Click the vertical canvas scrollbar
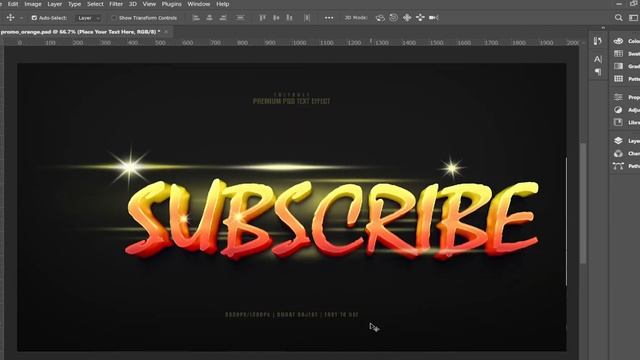 [583, 203]
